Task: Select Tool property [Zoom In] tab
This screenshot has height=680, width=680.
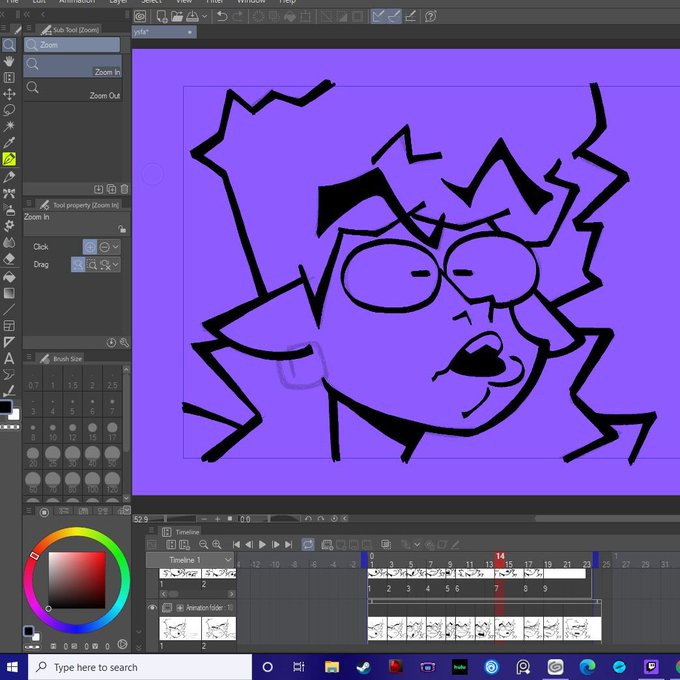Action: pos(79,205)
